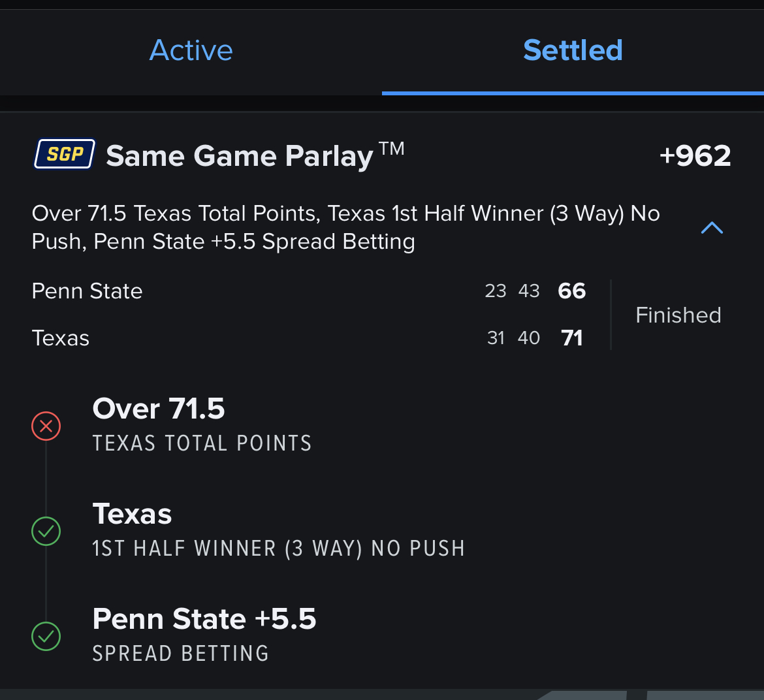Click the Finished game status
764x700 pixels.
(x=678, y=315)
